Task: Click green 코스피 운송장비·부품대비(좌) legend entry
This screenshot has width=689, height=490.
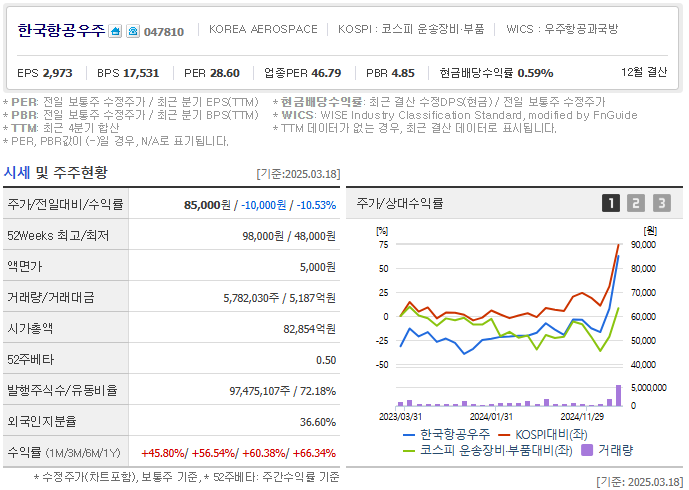Action: (488, 450)
